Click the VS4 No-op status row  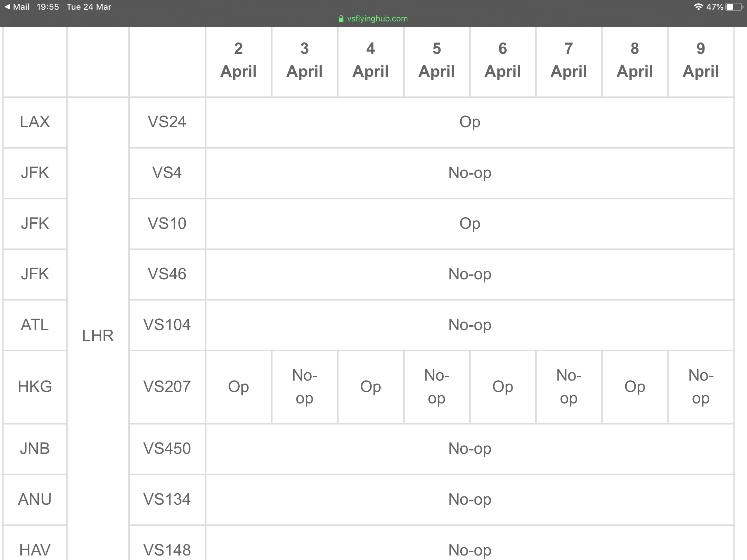pos(470,173)
